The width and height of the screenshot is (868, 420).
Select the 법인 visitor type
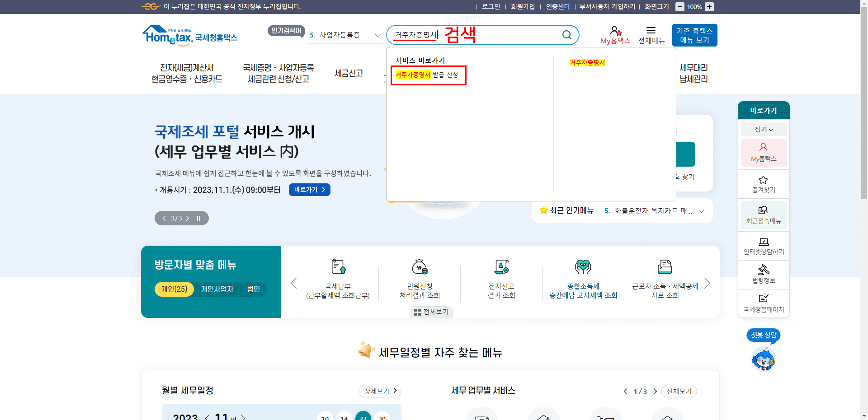point(254,289)
